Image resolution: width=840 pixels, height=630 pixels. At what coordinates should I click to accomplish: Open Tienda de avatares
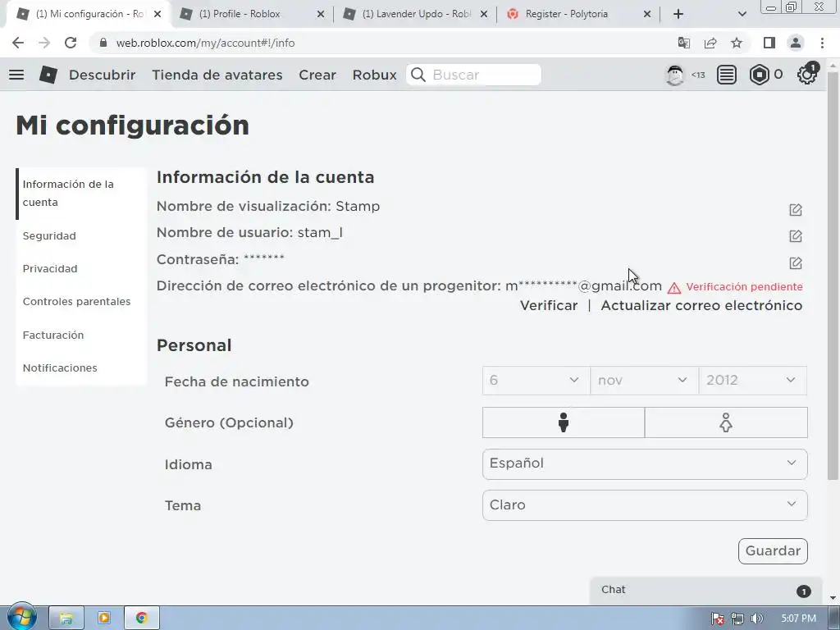pos(217,75)
